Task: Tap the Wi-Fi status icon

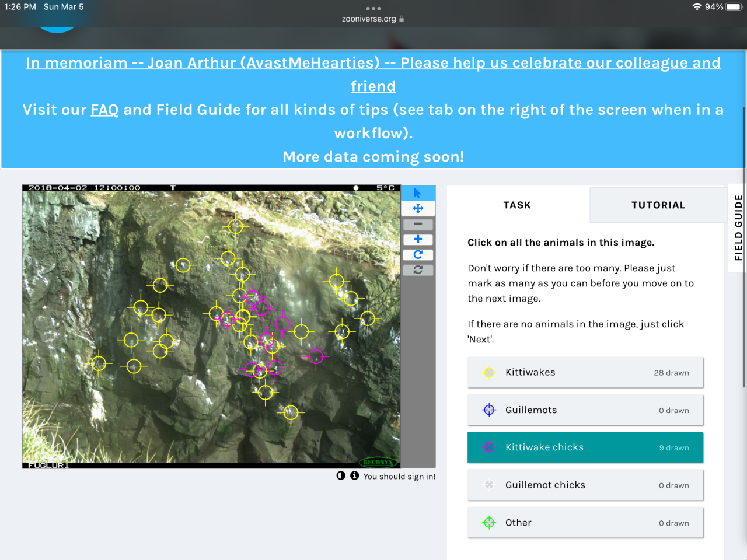Action: coord(697,7)
